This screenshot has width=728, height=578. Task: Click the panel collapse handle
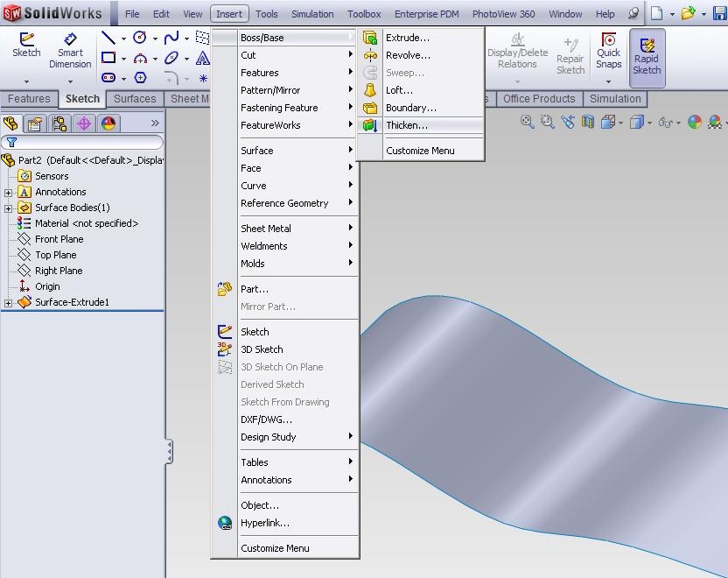click(x=169, y=452)
